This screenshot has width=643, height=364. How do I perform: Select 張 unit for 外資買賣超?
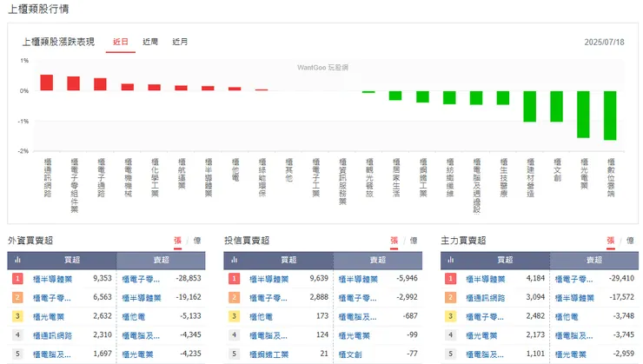click(177, 241)
